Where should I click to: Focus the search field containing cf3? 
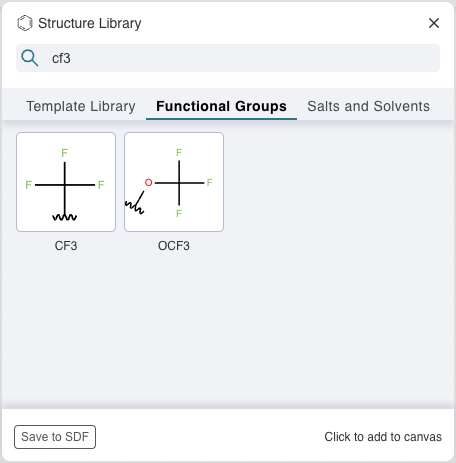[228, 58]
